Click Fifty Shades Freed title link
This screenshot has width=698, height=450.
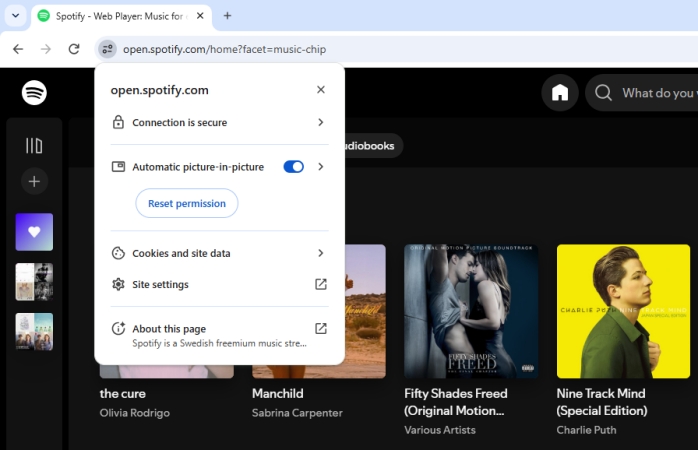455,402
